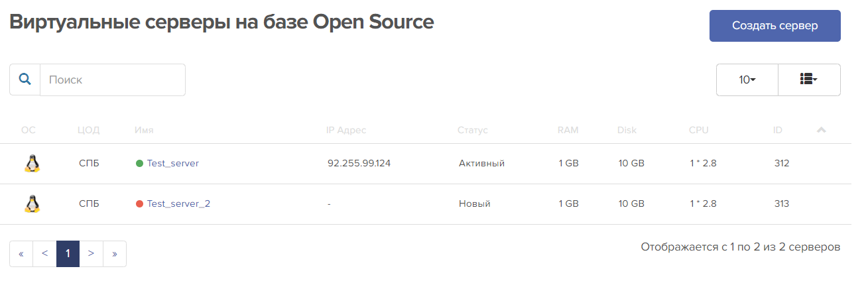Image resolution: width=868 pixels, height=285 pixels.
Task: Open the Test_server_2 link
Action: (178, 203)
